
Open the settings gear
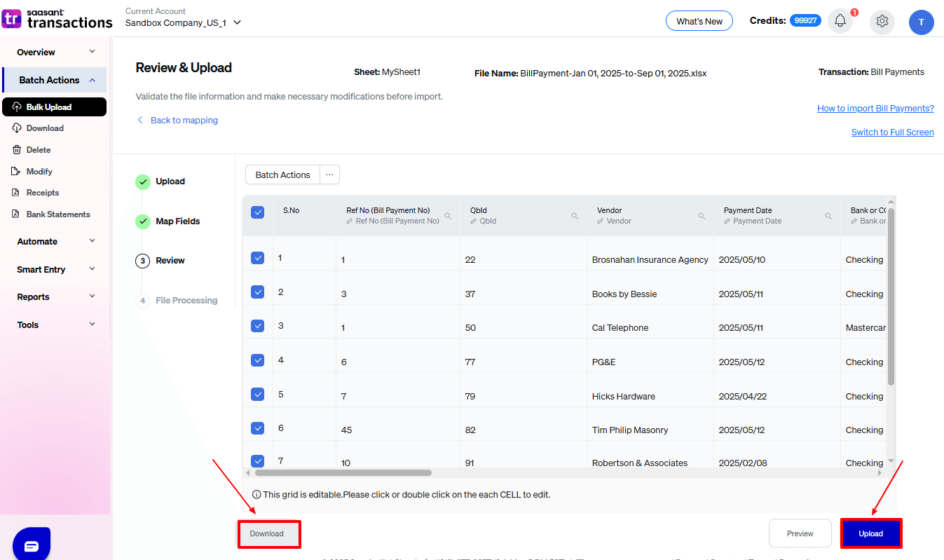click(882, 22)
